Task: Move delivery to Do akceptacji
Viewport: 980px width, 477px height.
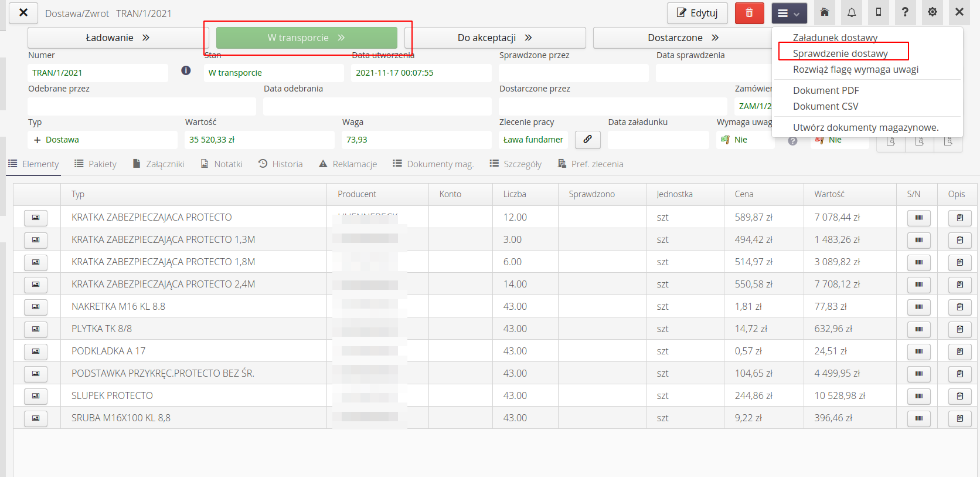Action: tap(495, 38)
